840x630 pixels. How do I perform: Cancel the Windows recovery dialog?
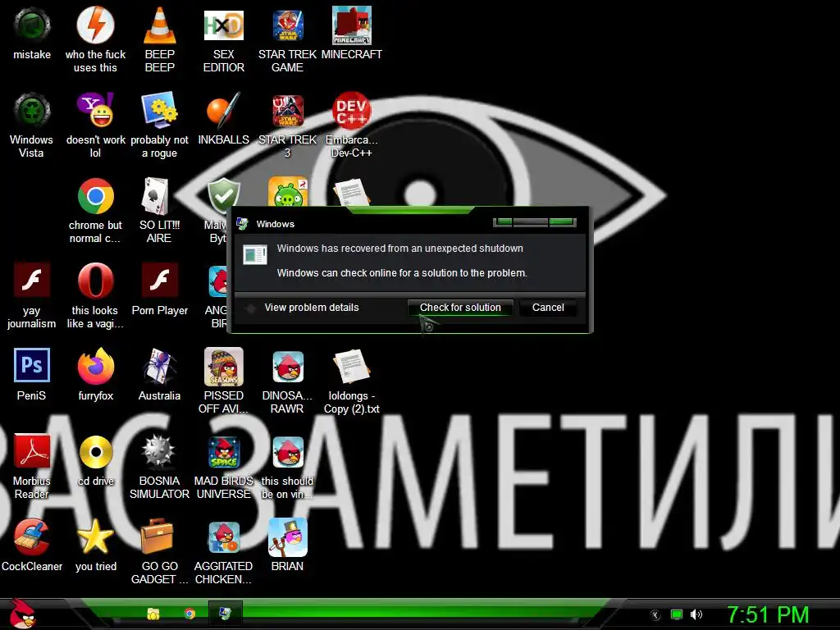(x=548, y=308)
